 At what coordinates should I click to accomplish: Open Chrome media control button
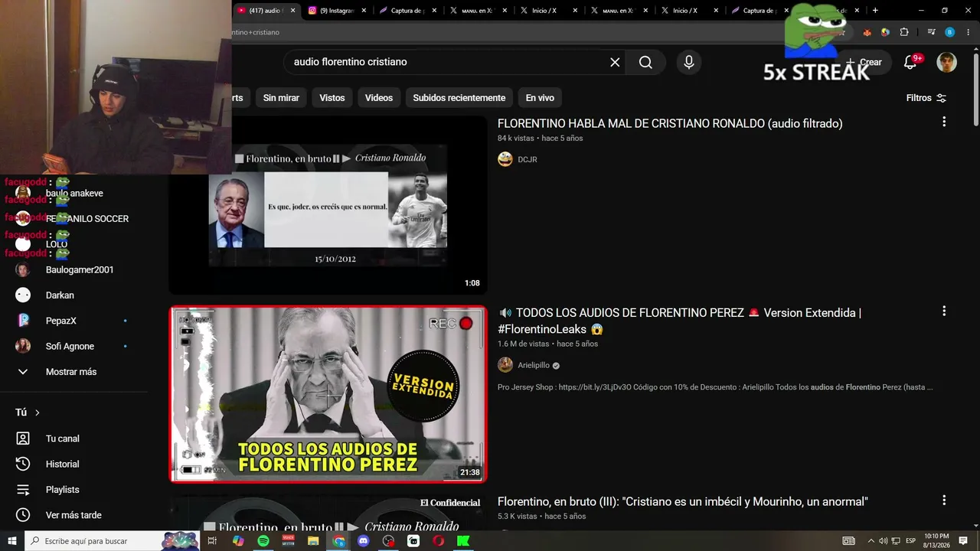click(x=931, y=32)
